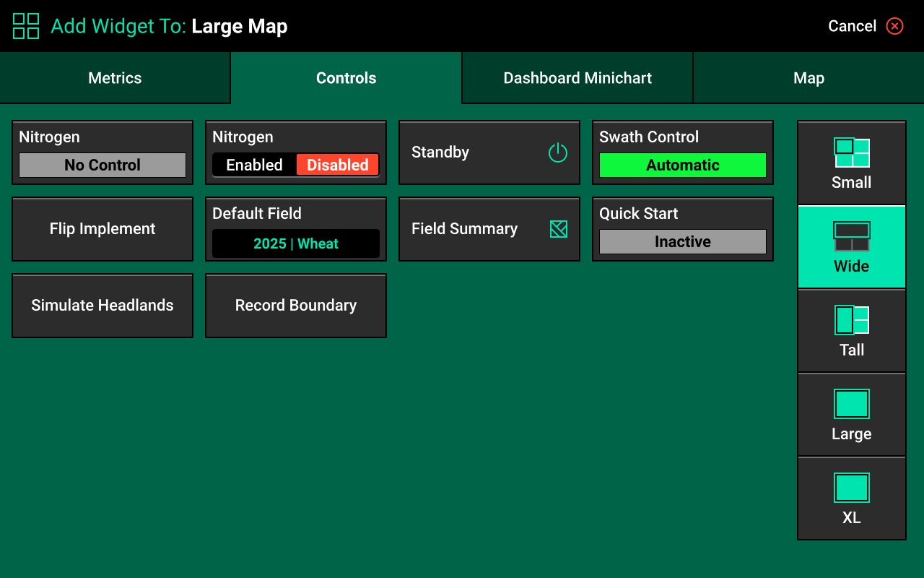Add the Record Boundary widget
The width and height of the screenshot is (924, 578).
[296, 306]
